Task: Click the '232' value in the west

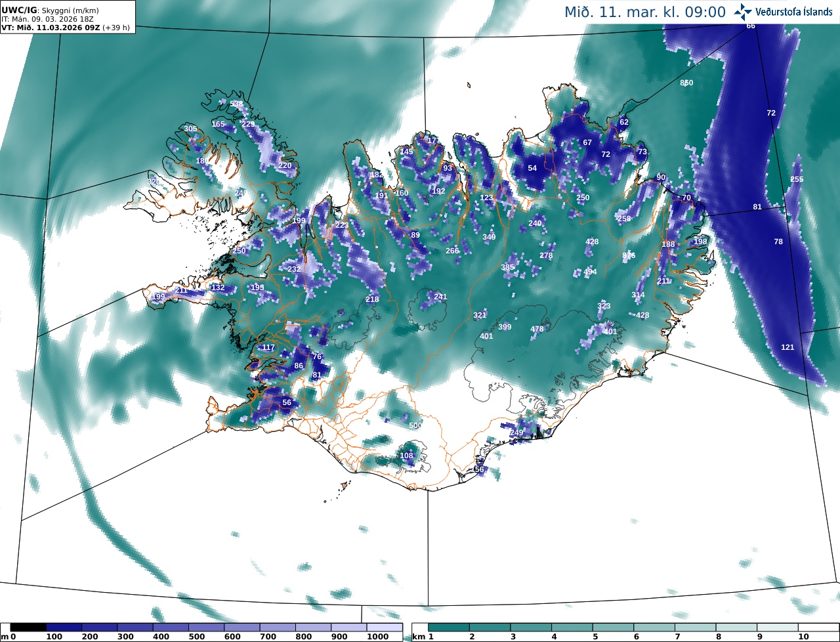Action: click(x=294, y=269)
